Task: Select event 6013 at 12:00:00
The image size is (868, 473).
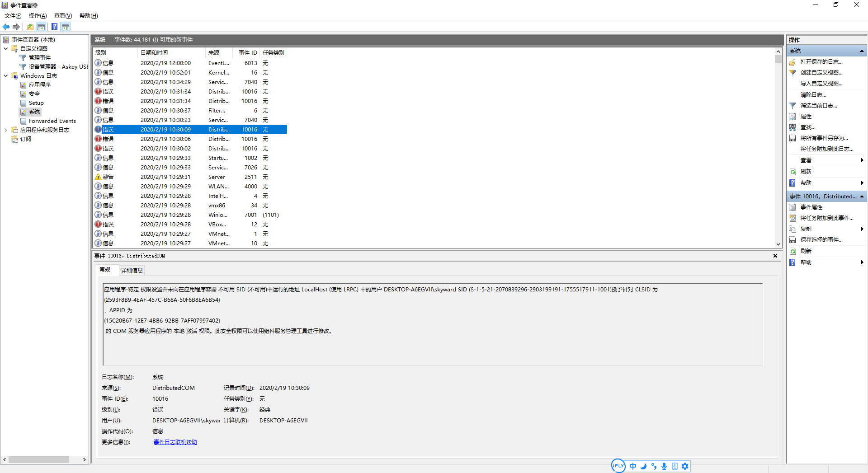Action: [x=190, y=63]
